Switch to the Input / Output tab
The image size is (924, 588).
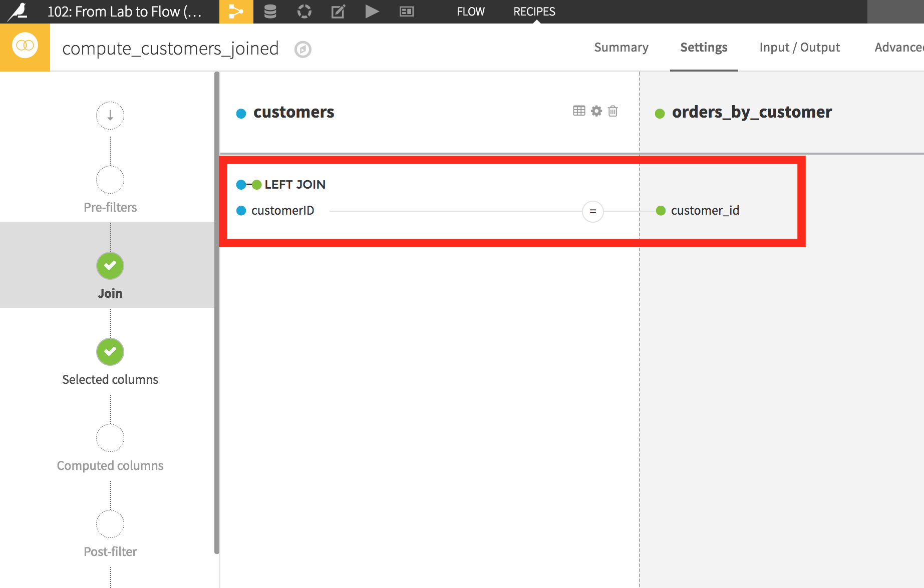click(x=799, y=47)
